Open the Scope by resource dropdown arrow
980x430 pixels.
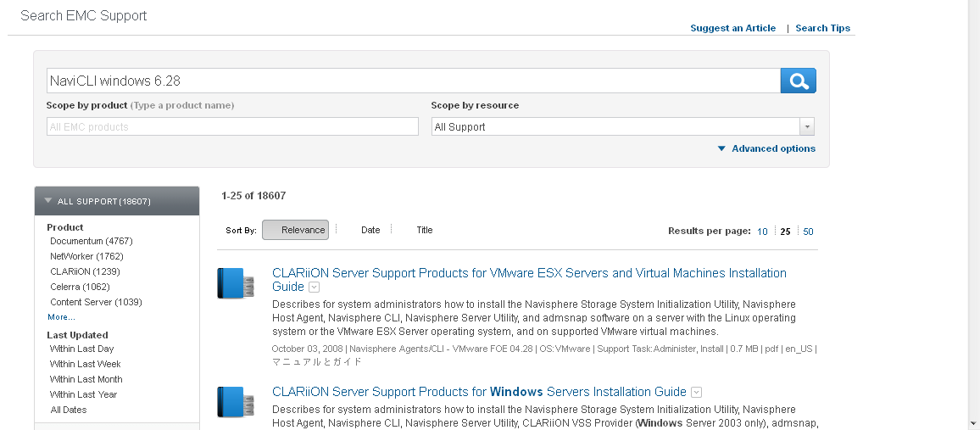pyautogui.click(x=807, y=127)
